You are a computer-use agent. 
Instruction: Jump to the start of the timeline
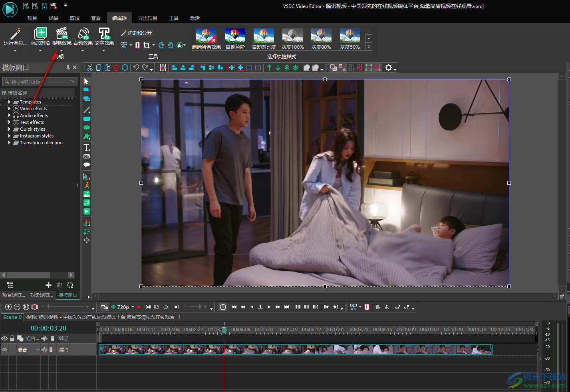click(234, 307)
